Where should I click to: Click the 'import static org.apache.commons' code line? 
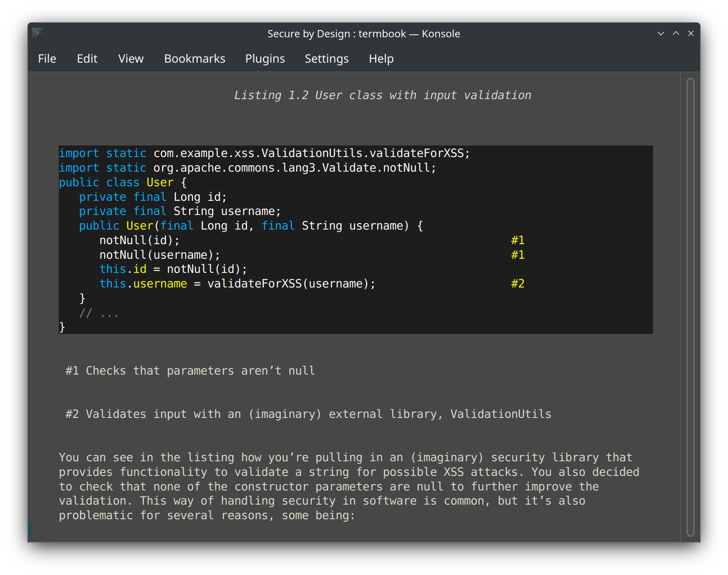(x=247, y=168)
